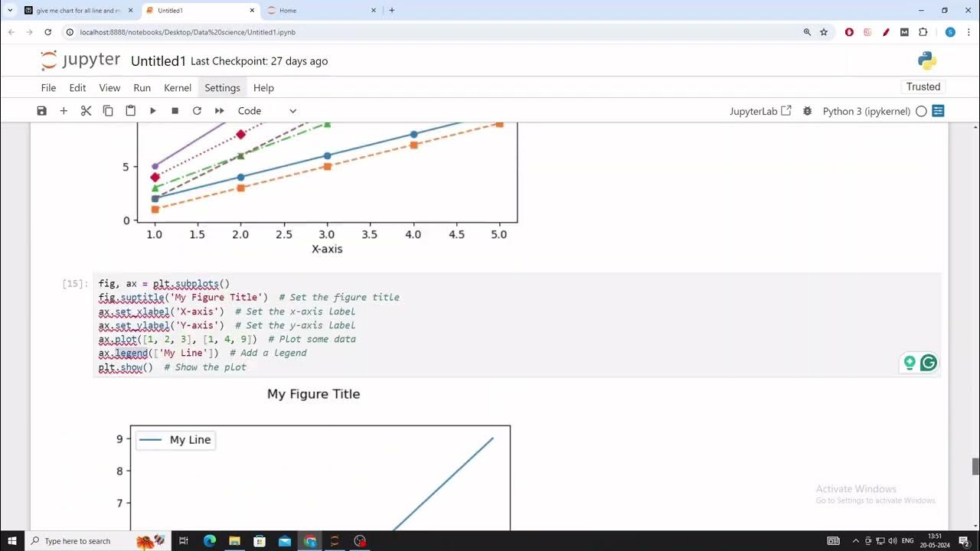Insert a cell below with the plus icon
The height and width of the screenshot is (551, 980).
64,111
